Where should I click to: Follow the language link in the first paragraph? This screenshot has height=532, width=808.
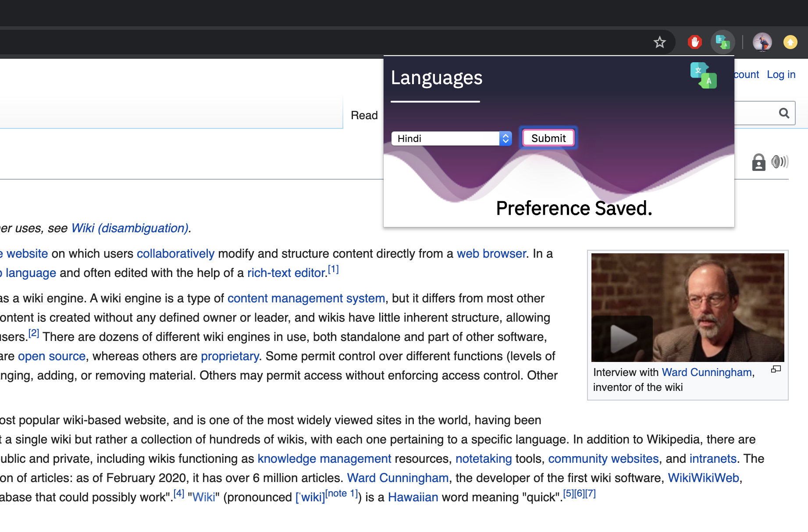pyautogui.click(x=31, y=273)
